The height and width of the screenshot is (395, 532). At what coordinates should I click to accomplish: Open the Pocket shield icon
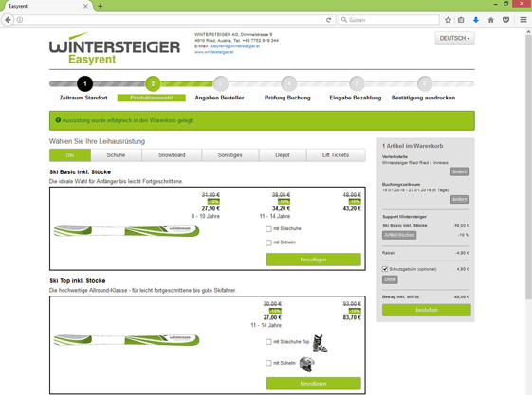pos(505,20)
